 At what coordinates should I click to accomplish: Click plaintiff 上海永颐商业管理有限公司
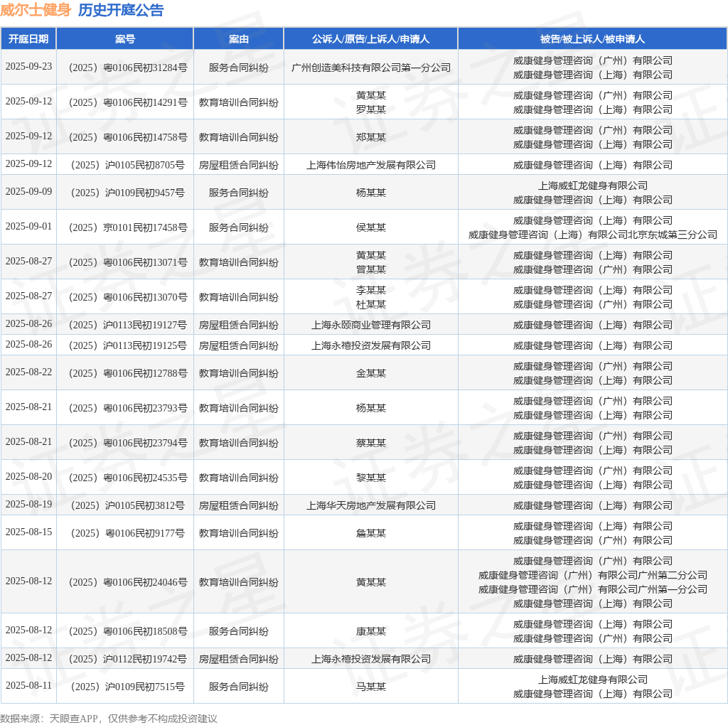point(371,325)
